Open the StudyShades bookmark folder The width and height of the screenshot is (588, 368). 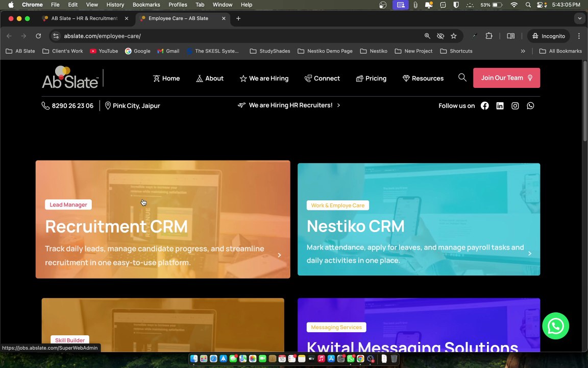click(x=270, y=51)
